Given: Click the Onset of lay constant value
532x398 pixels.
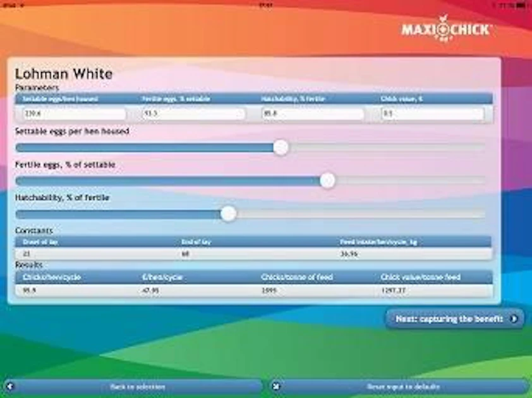Looking at the screenshot, I should [27, 254].
